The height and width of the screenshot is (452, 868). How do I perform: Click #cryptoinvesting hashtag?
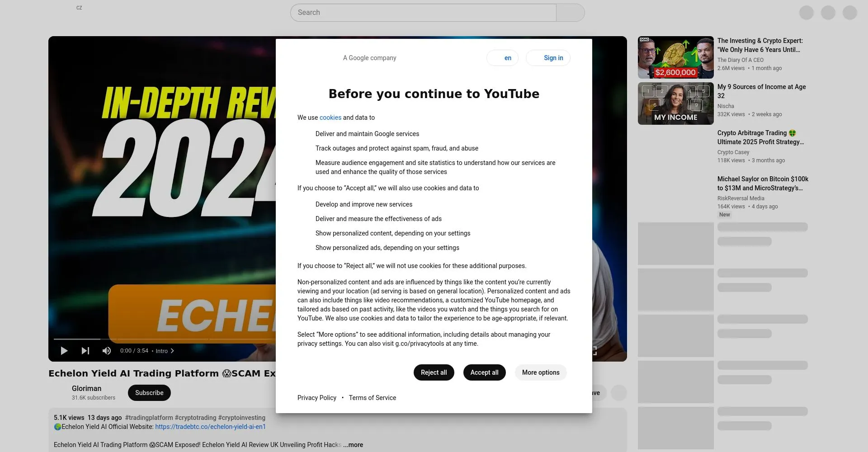point(242,418)
